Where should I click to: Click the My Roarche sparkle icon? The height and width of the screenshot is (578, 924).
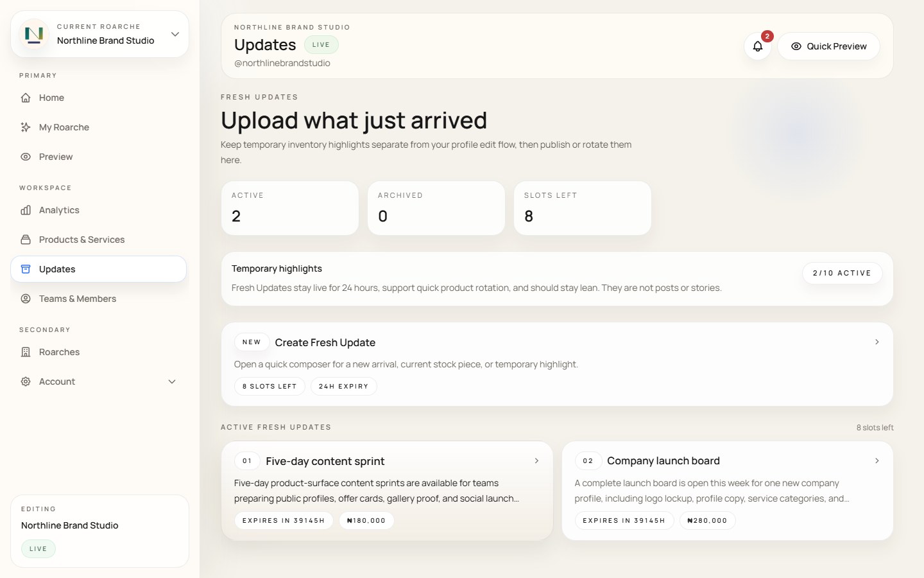point(26,127)
